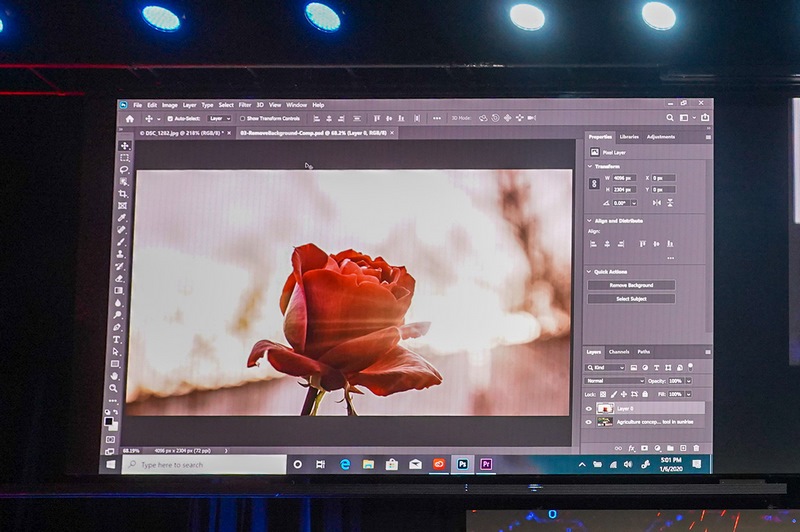Viewport: 800px width, 532px height.
Task: Switch to DSC_1282.jpg document tab
Action: click(x=185, y=133)
